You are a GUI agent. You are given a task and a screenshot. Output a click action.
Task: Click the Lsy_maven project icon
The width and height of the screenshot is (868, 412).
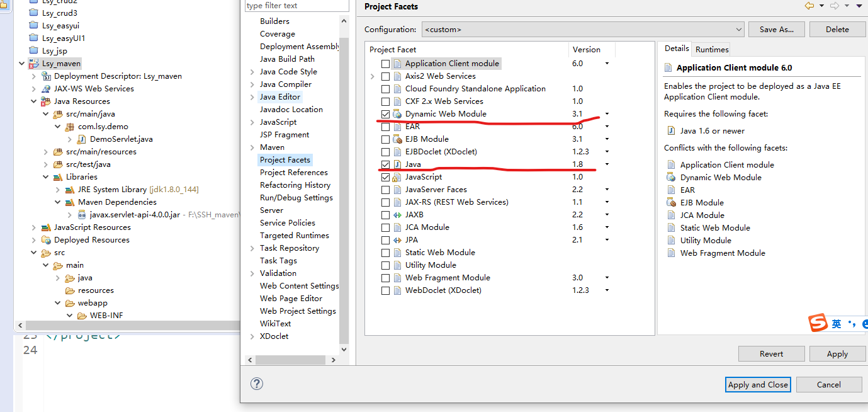pos(34,64)
